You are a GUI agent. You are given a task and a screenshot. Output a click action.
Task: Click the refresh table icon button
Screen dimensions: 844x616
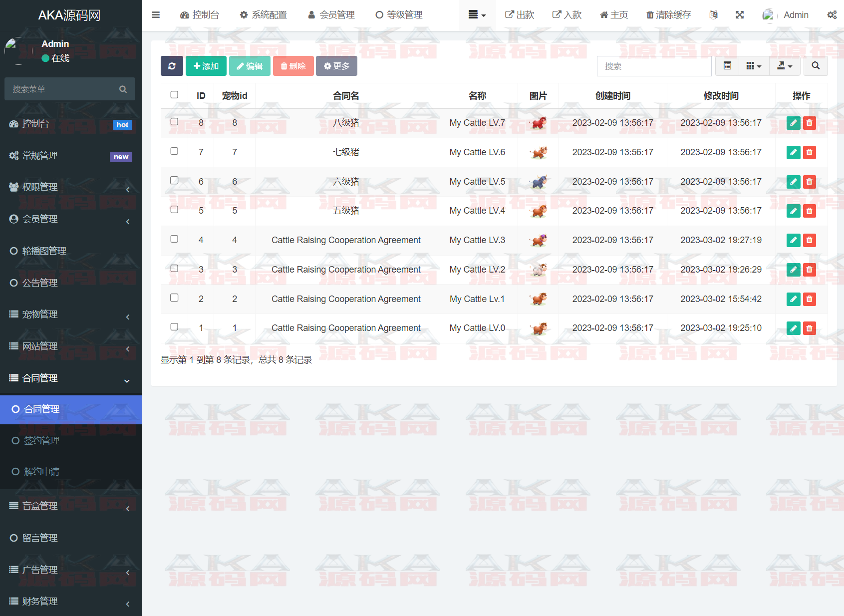[x=172, y=66]
